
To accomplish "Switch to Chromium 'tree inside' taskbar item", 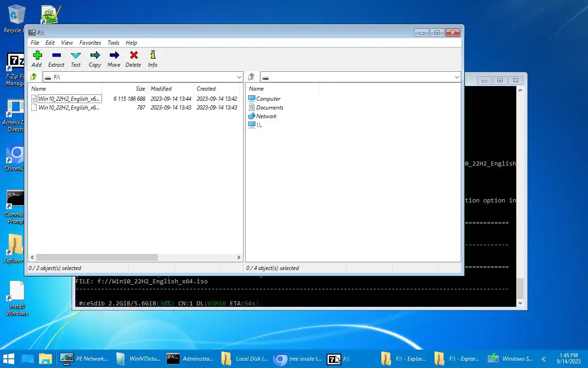I will 297,359.
